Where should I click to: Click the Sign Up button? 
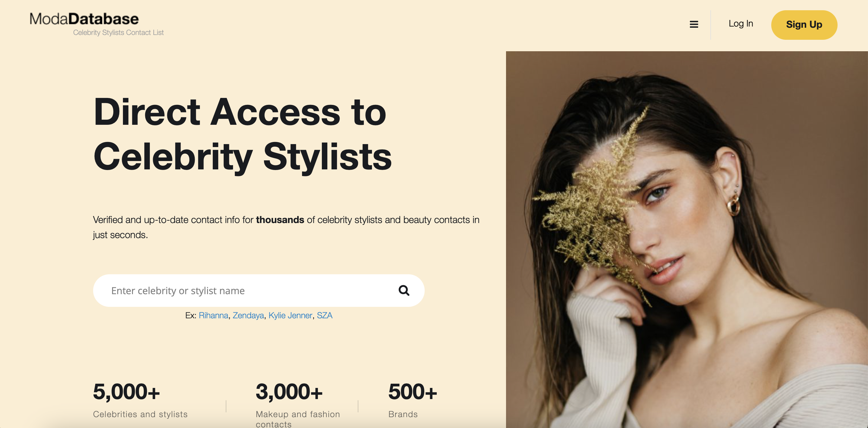point(804,24)
